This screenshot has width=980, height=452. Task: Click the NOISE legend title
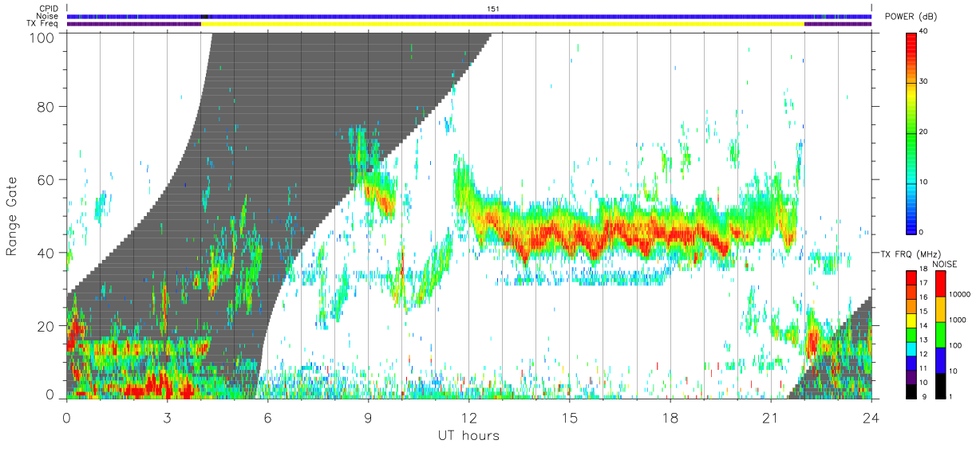[x=946, y=264]
